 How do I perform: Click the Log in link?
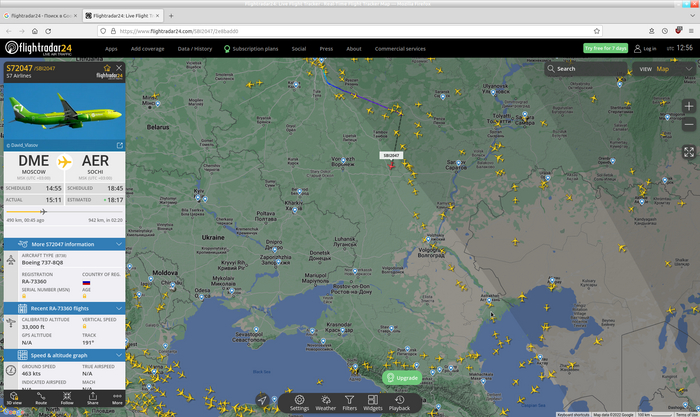click(x=646, y=49)
